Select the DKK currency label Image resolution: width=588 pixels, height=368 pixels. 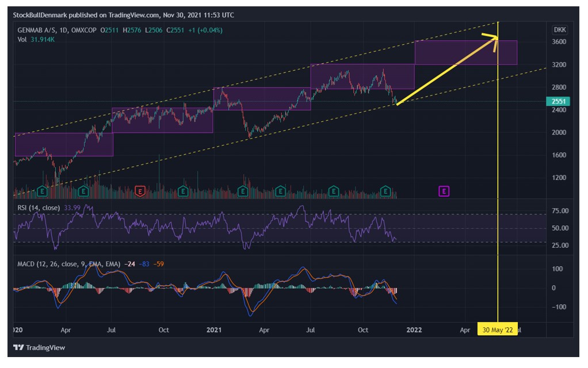click(x=560, y=29)
